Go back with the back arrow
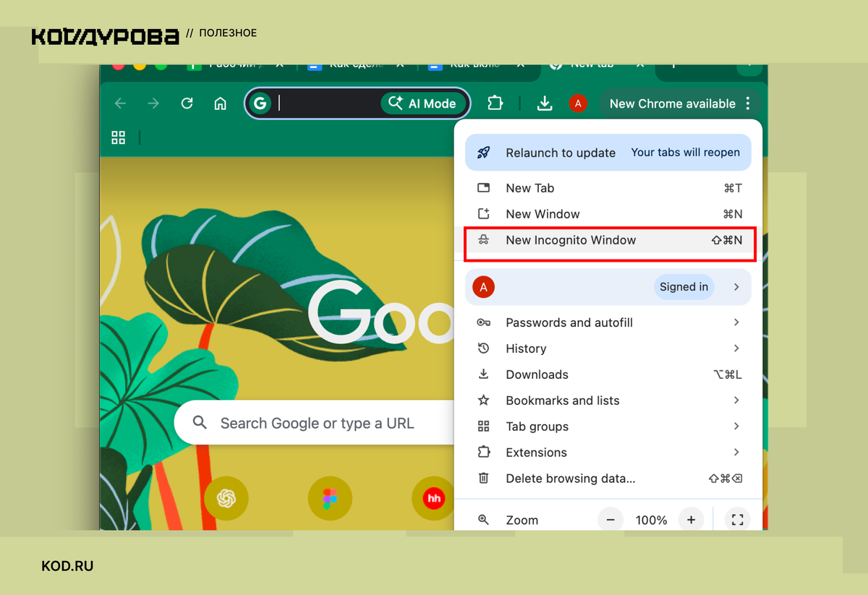 pos(120,103)
